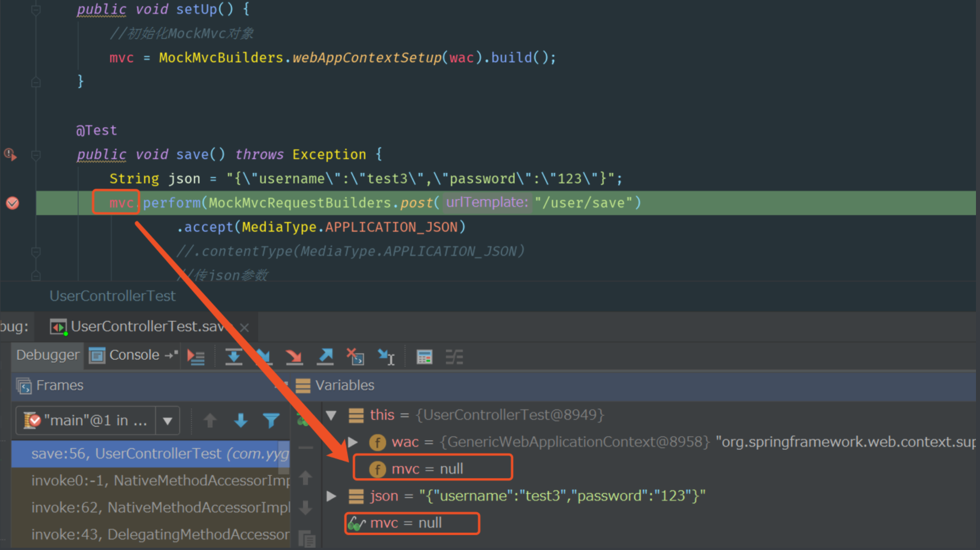Click the 'webAppContextSetup' method call
The height and width of the screenshot is (550, 980).
coord(367,58)
